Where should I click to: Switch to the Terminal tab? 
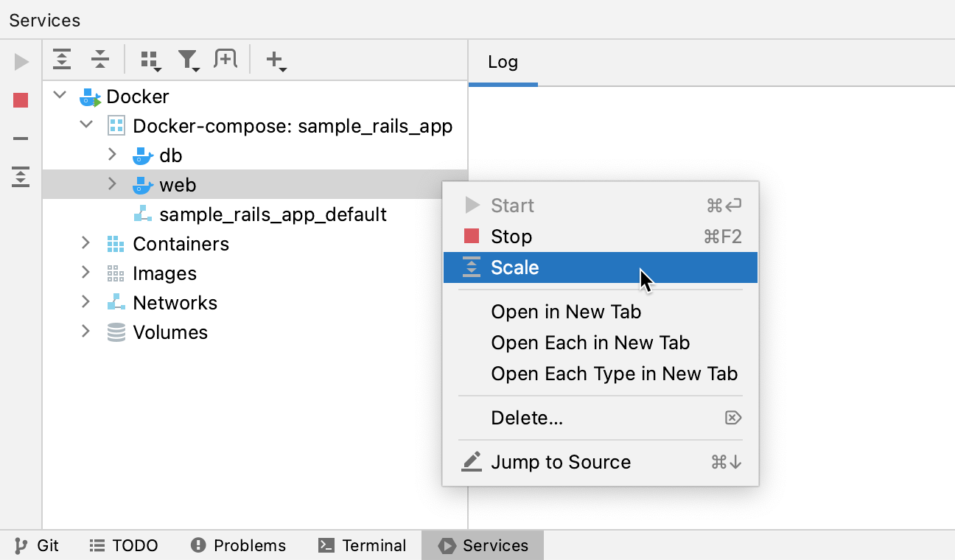click(362, 545)
